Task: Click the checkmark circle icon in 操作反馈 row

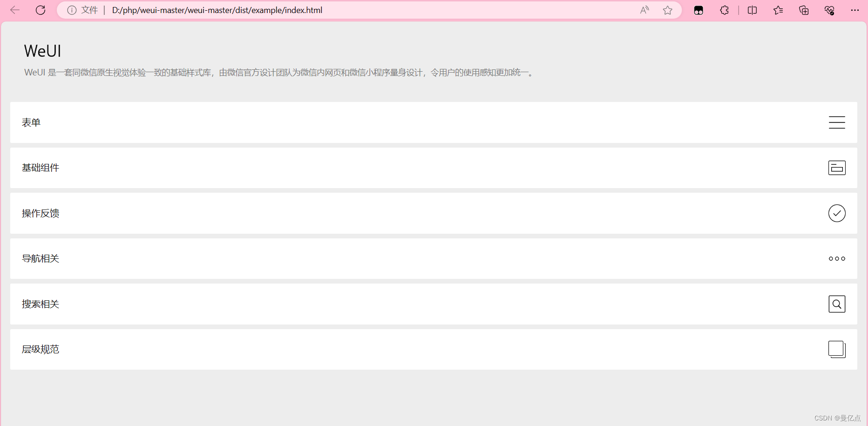Action: pos(837,213)
